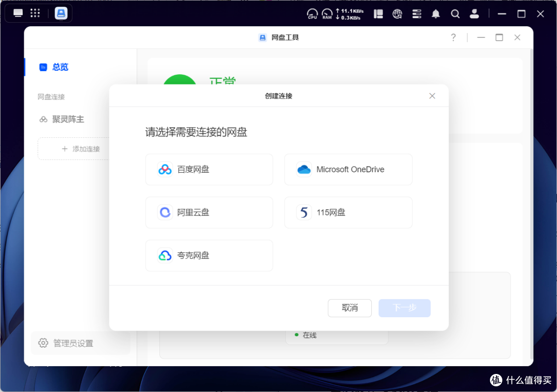Image resolution: width=557 pixels, height=392 pixels.
Task: Open notifications bell icon
Action: pos(435,14)
